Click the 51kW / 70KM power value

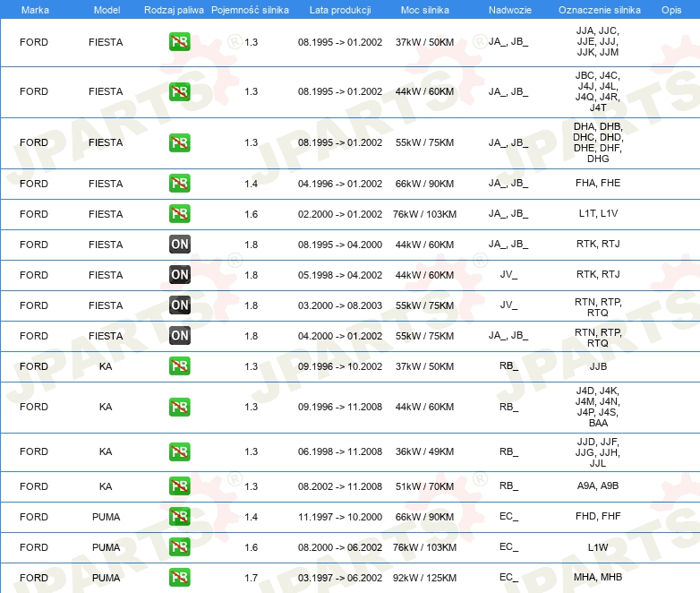click(424, 486)
